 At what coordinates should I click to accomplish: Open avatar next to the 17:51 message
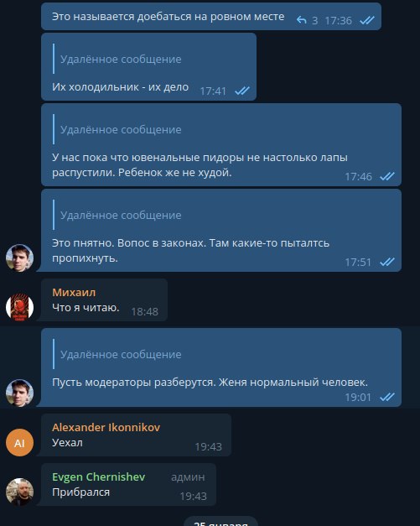coord(19,258)
